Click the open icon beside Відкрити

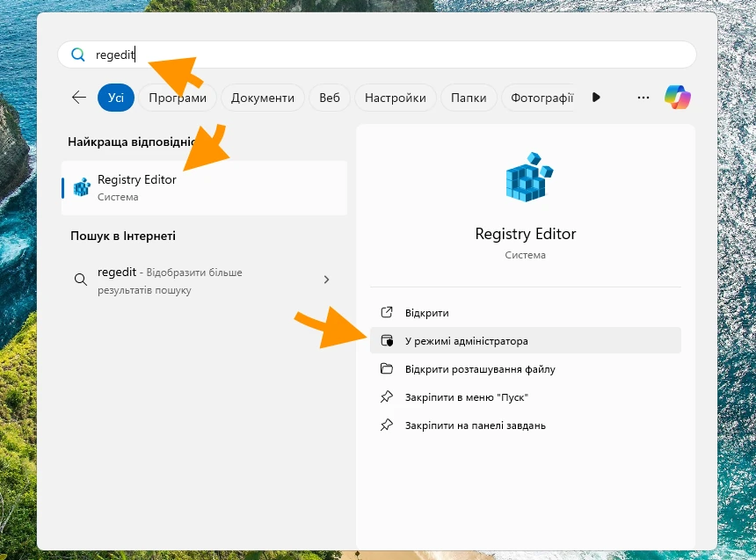387,312
